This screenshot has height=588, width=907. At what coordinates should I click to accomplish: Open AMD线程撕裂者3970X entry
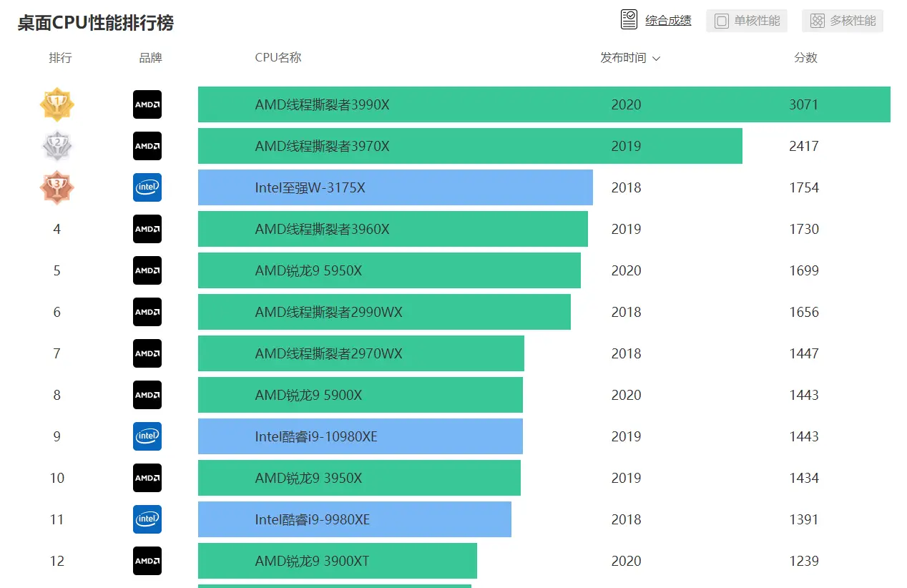pyautogui.click(x=470, y=146)
